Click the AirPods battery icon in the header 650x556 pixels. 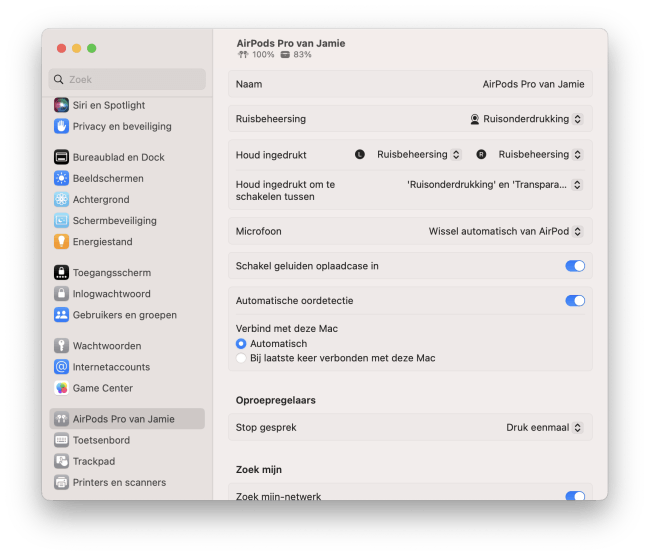[x=243, y=55]
